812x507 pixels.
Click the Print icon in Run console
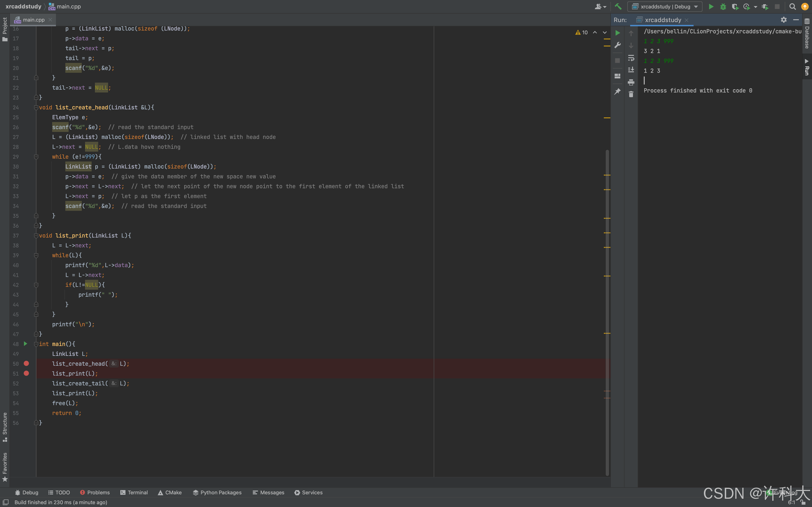pos(631,82)
